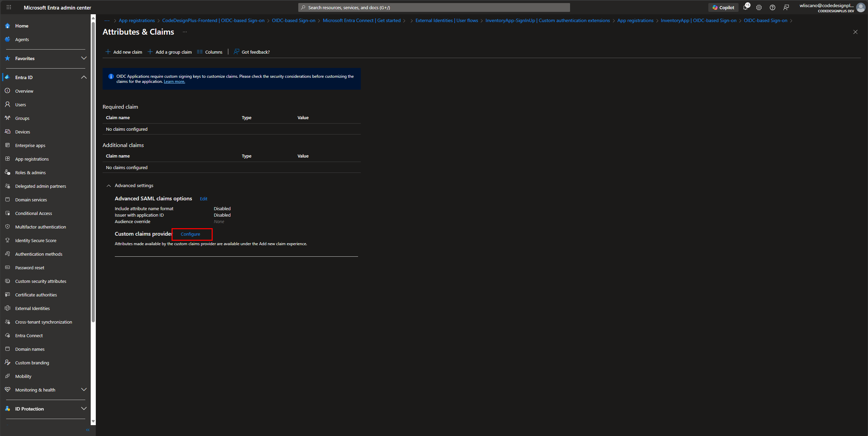This screenshot has width=868, height=436.
Task: Edit Advanced SAML claims options
Action: (203, 199)
